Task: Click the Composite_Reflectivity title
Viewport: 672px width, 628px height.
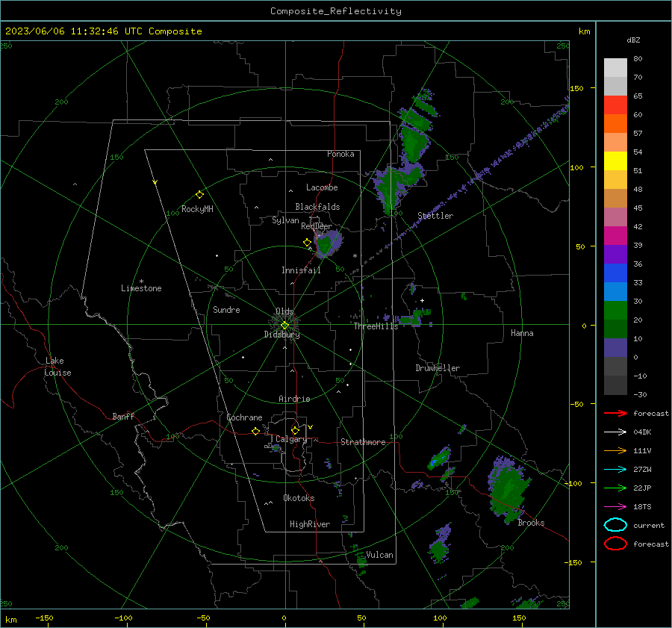Action: tap(335, 11)
